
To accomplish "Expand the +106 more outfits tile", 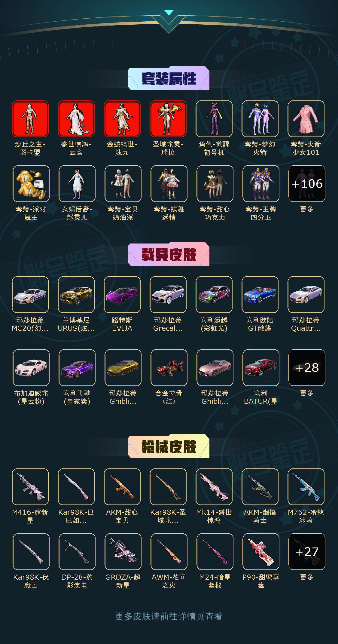I will click(307, 184).
